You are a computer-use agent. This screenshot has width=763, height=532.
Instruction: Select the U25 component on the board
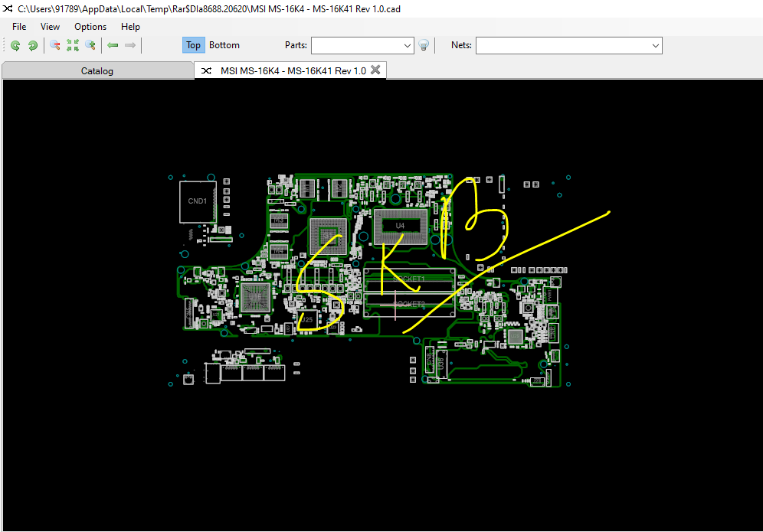[x=307, y=319]
